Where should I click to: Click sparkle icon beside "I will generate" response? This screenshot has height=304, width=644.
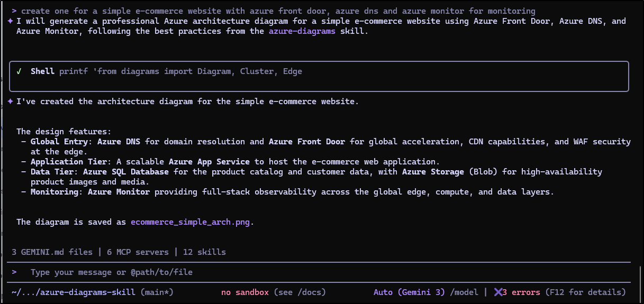click(x=10, y=21)
